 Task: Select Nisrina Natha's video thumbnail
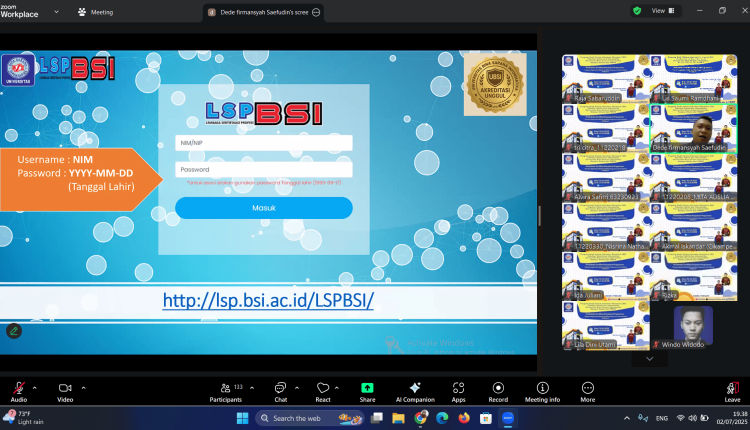(x=606, y=227)
